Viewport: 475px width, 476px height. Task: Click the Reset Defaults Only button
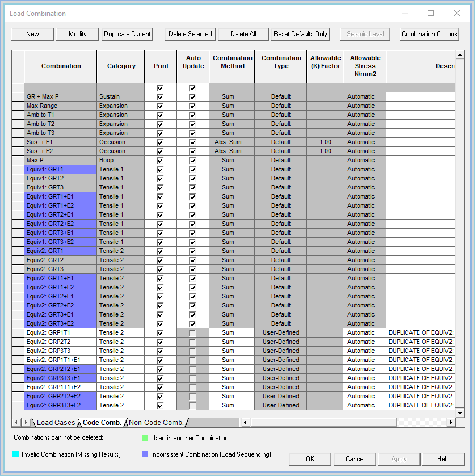click(300, 34)
